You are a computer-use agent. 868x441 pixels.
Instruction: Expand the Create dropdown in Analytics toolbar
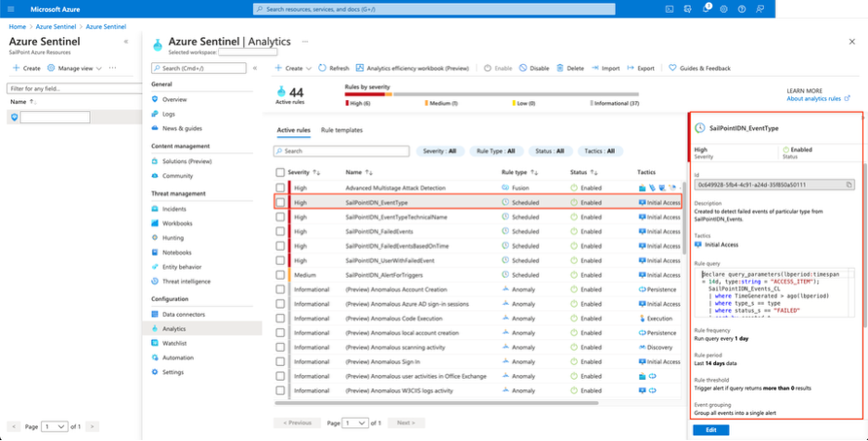pos(293,68)
